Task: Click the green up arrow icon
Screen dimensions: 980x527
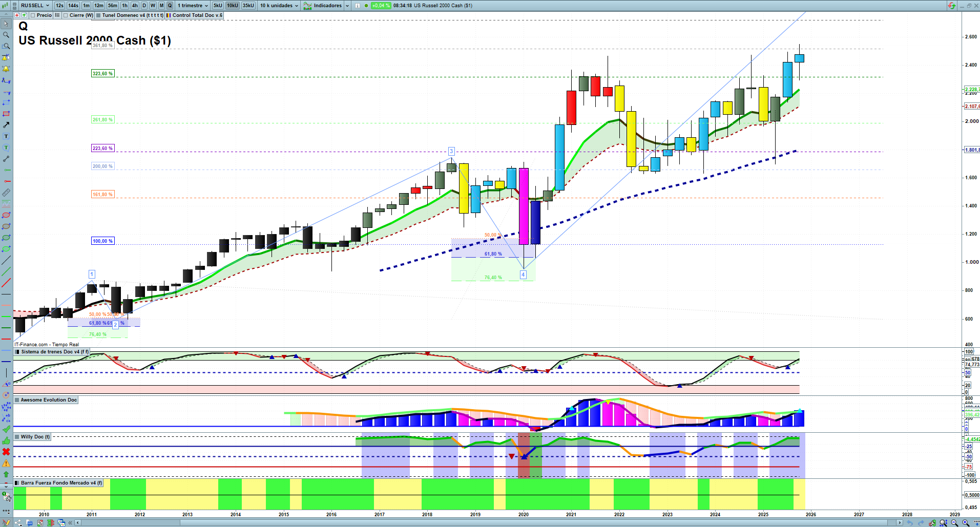Action: [6, 475]
